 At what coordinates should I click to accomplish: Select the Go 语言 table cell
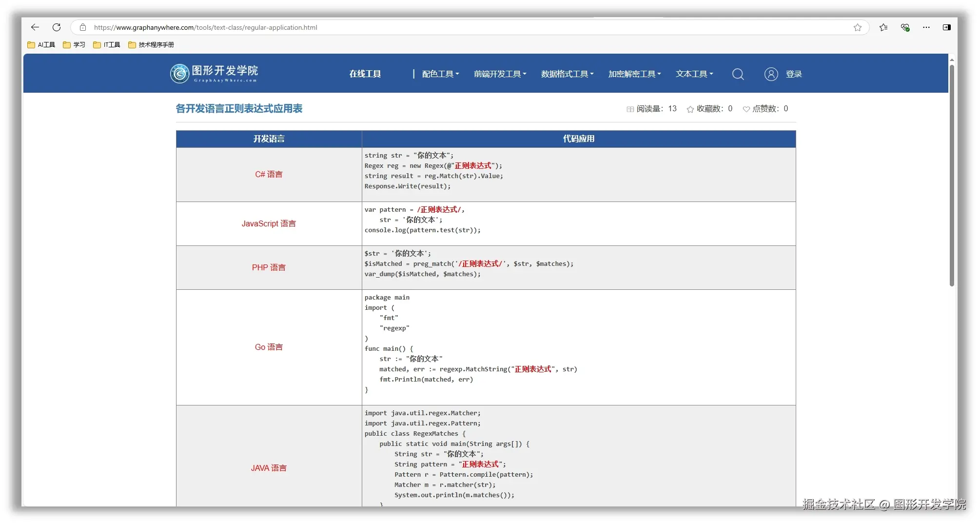point(269,347)
